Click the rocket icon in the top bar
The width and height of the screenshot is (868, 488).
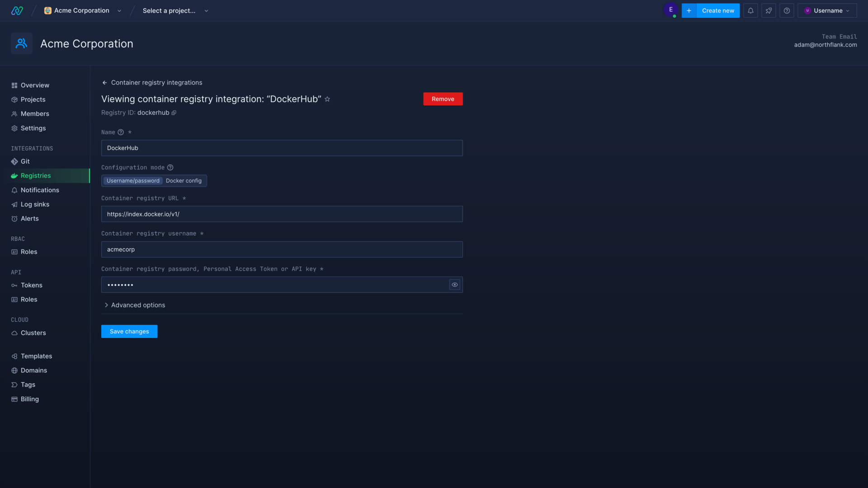click(x=769, y=10)
